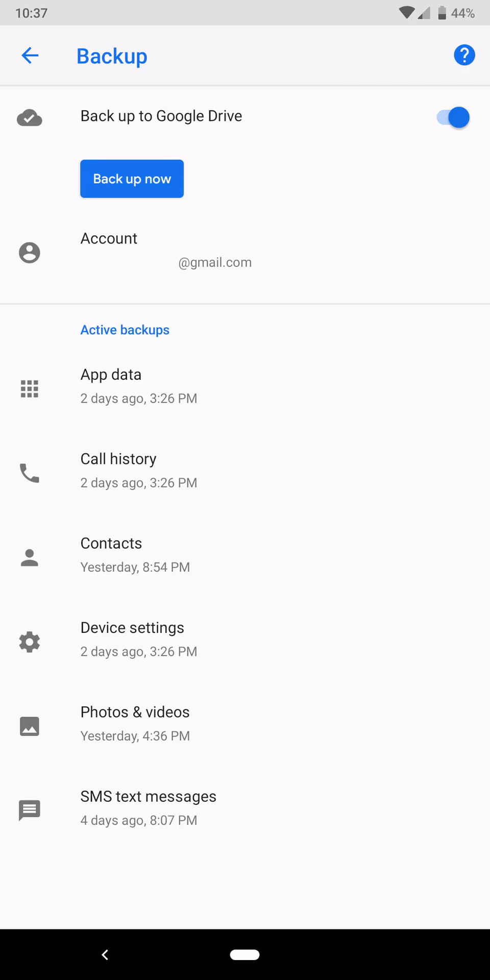Select Photos & videos backup entry

[x=135, y=723]
